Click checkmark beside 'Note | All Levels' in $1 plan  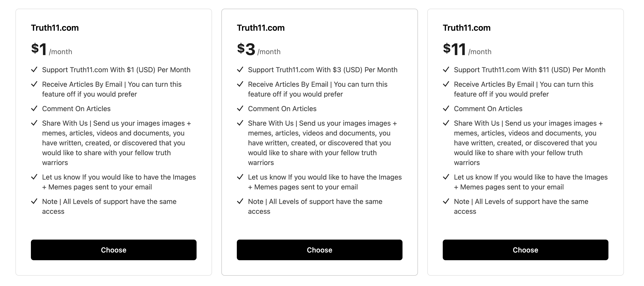34,201
